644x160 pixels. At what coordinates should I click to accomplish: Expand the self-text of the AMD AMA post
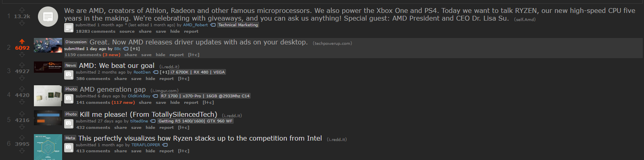69,28
